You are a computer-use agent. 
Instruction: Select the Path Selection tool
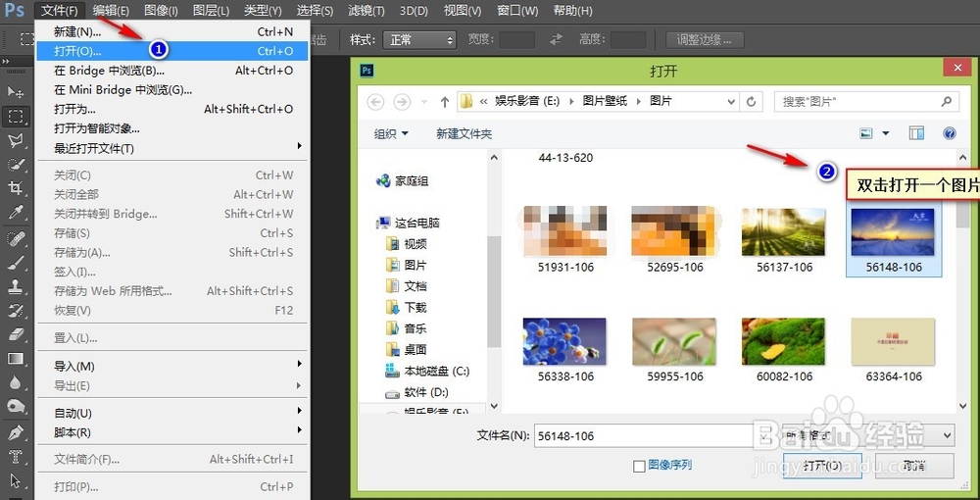point(15,480)
